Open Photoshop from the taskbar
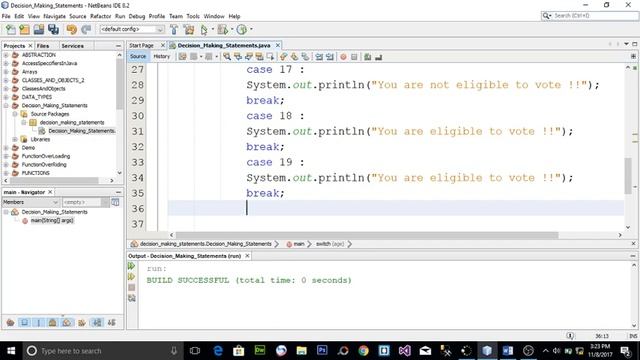The height and width of the screenshot is (360, 640). coord(322,351)
